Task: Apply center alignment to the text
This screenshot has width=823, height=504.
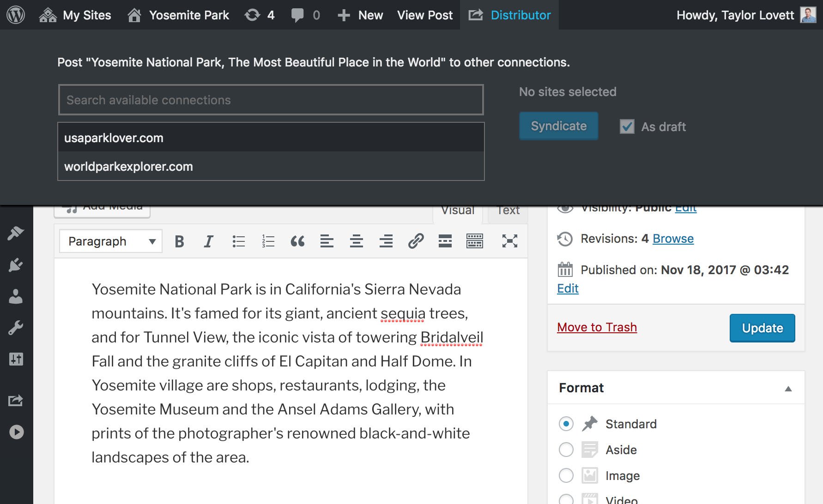Action: tap(356, 241)
